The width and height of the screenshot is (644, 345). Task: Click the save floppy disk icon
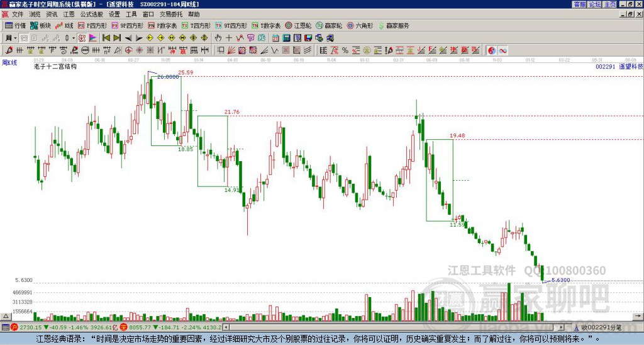(308, 38)
